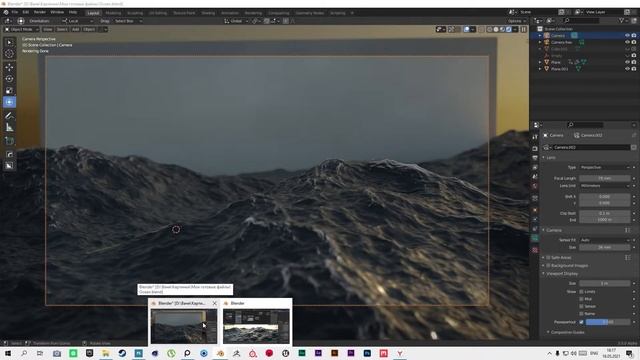Viewport: 640px width, 360px height.
Task: Click the taskbar search magnifier
Action: point(24,353)
